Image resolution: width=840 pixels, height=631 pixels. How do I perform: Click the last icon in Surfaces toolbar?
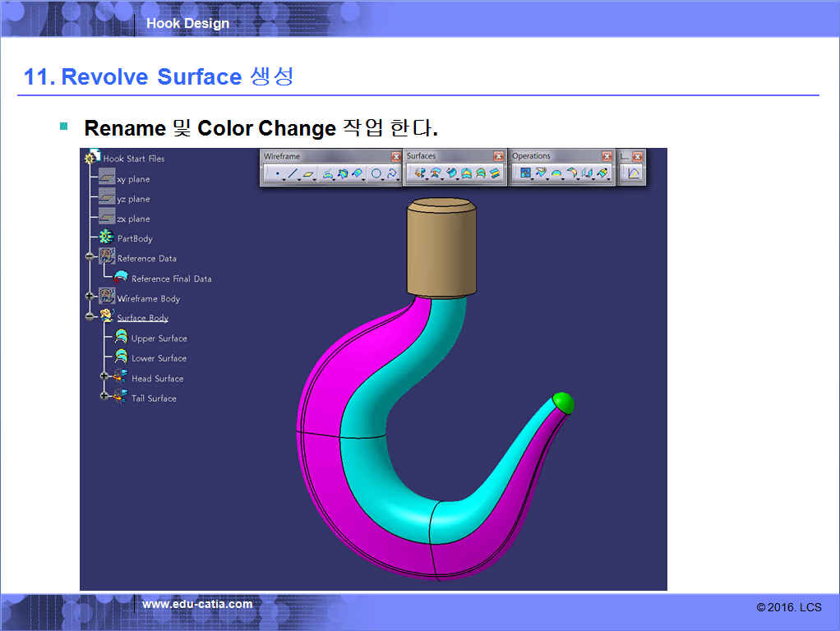[x=495, y=173]
